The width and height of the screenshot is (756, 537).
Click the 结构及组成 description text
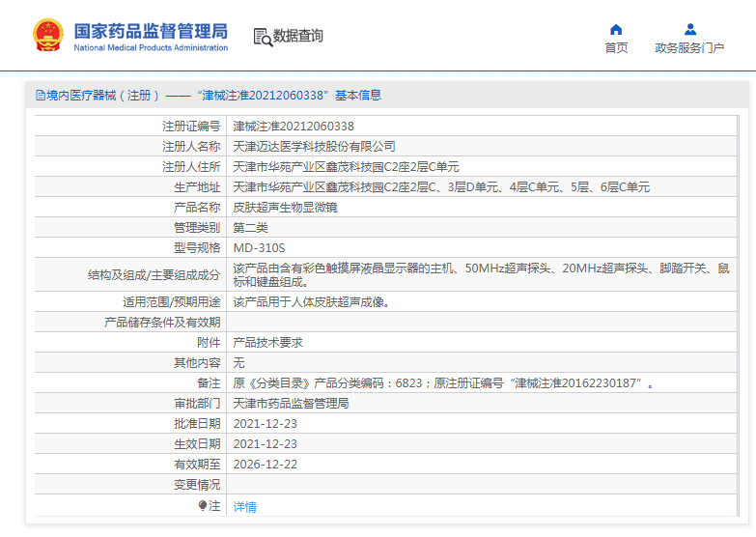point(481,274)
